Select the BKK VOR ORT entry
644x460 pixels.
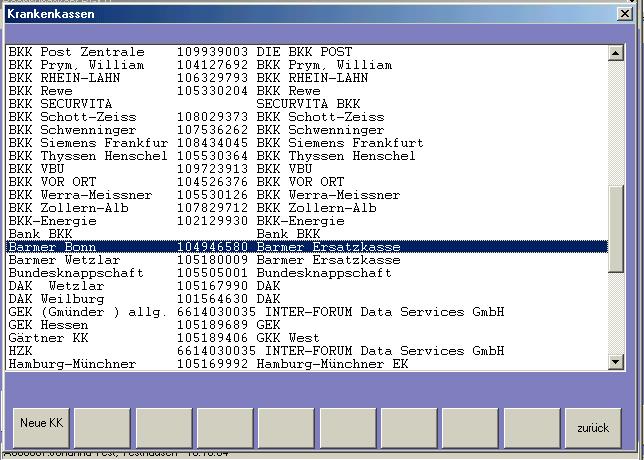tap(307, 182)
